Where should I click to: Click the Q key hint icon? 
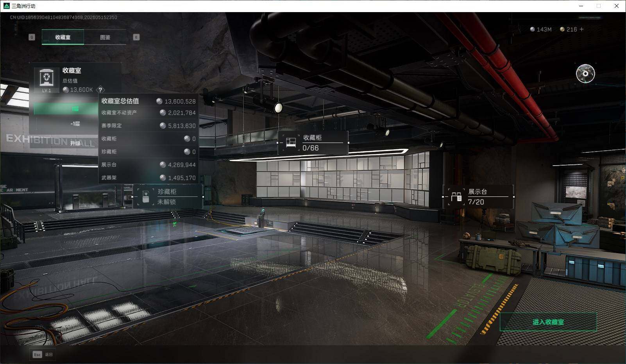point(32,37)
